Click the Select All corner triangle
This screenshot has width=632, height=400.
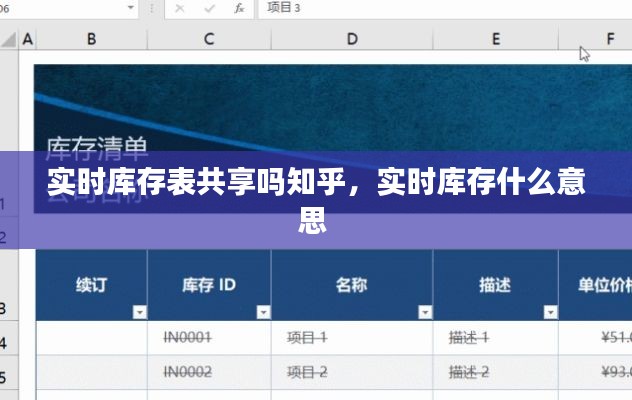8,39
